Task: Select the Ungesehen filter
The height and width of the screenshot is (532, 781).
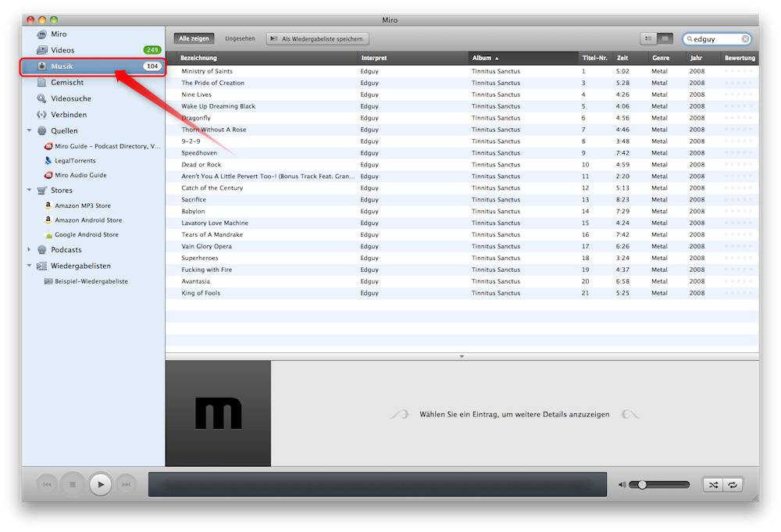Action: coord(240,38)
